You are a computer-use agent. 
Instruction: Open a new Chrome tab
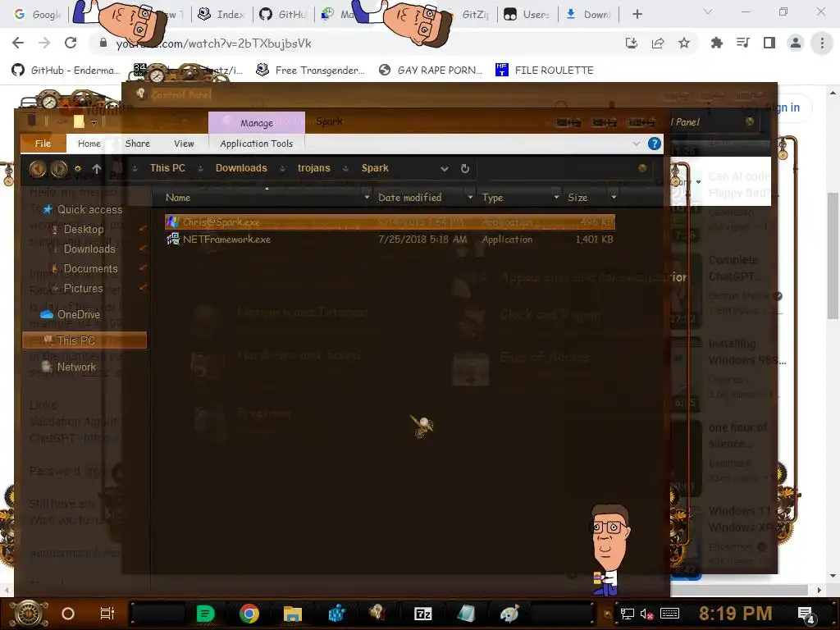[x=637, y=15]
